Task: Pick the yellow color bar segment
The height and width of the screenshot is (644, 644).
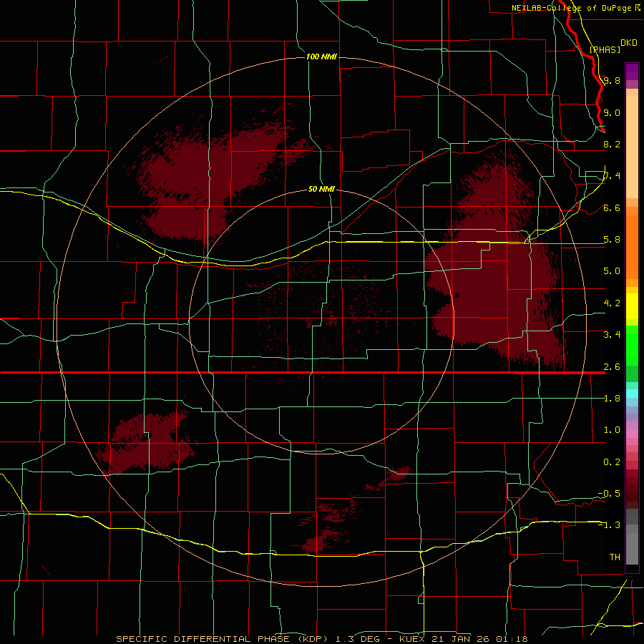Action: (x=632, y=306)
